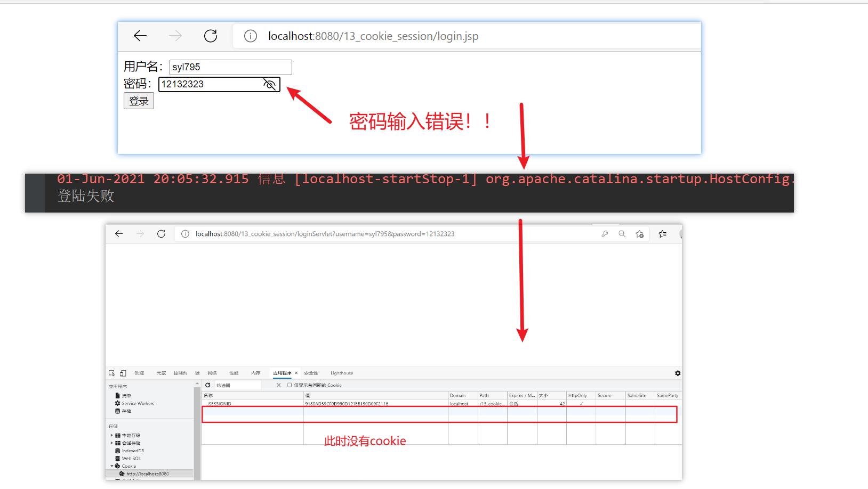Sort cookies by the Domain column header
Screen dimensions: 868x489
pyautogui.click(x=463, y=396)
